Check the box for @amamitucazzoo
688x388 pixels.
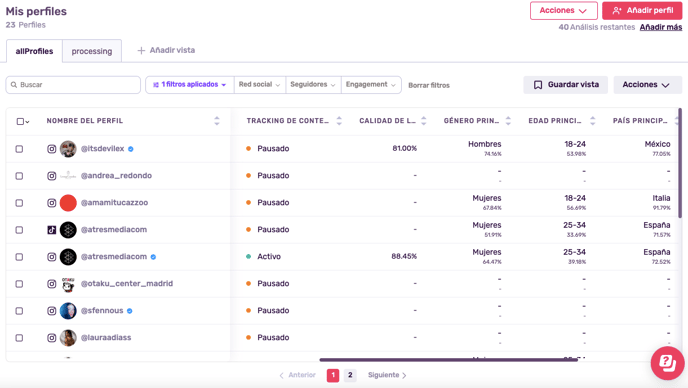[19, 203]
